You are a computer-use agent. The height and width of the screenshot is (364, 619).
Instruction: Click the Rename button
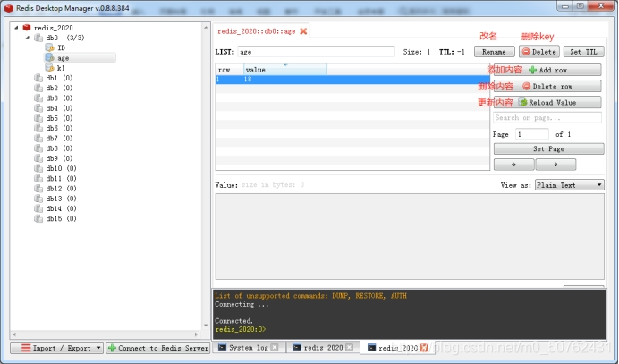coord(495,52)
